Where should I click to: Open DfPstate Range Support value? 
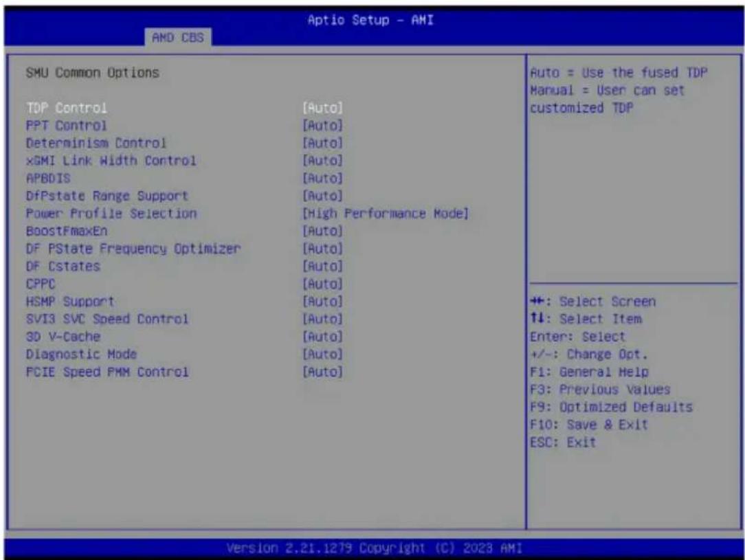tap(322, 196)
